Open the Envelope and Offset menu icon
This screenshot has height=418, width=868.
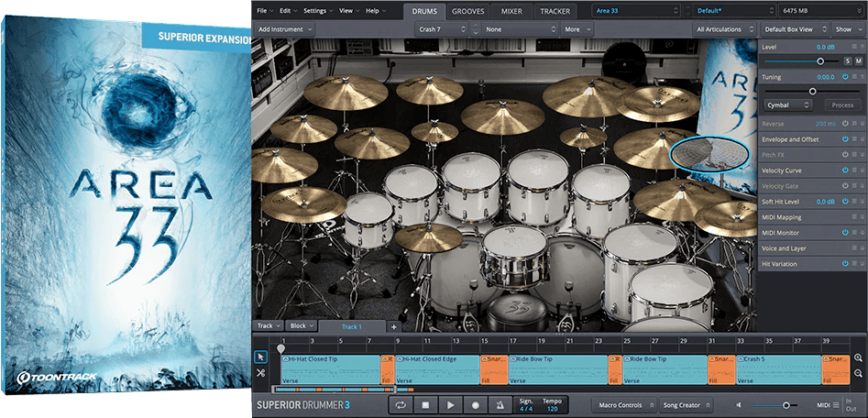854,139
